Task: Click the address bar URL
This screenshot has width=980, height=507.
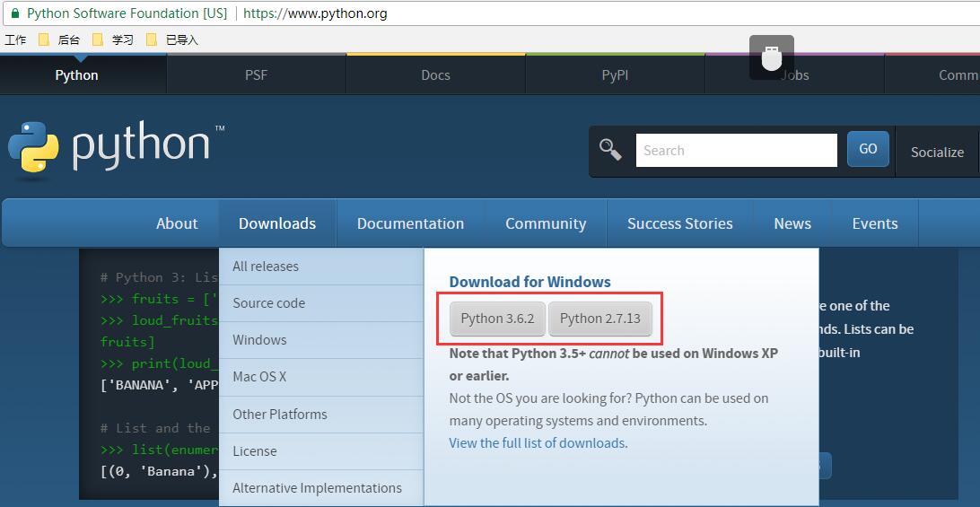Action: [x=315, y=13]
